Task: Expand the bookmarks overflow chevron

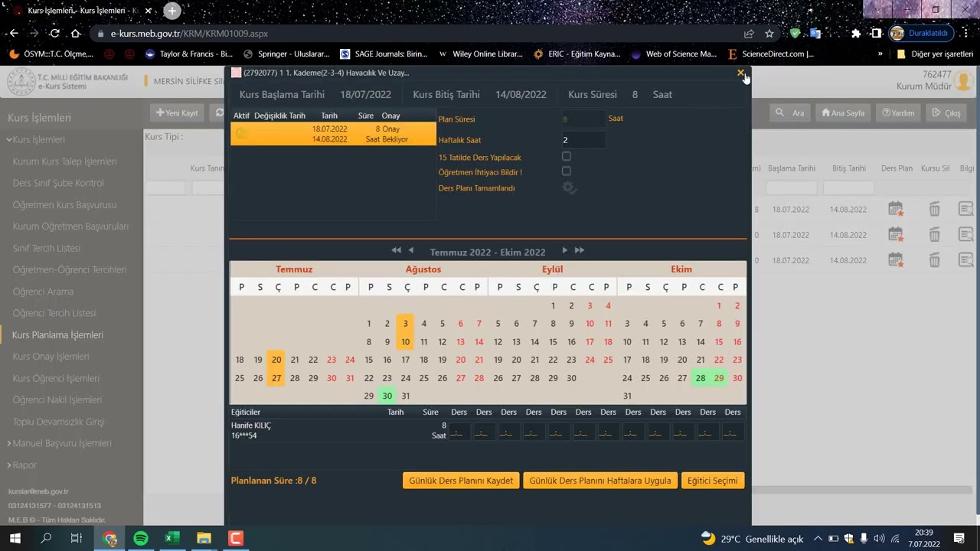Action: point(880,54)
